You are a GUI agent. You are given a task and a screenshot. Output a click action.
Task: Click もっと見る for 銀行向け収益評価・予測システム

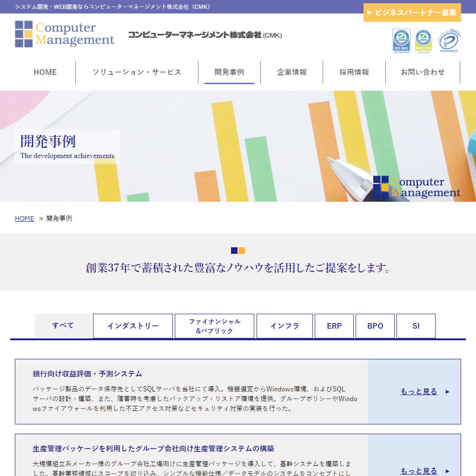419,391
